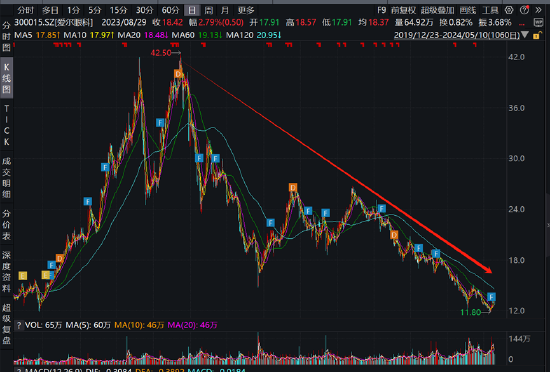The height and width of the screenshot is (372, 550).
Task: Click the MA(20): 46万 volume label
Action: (192, 325)
